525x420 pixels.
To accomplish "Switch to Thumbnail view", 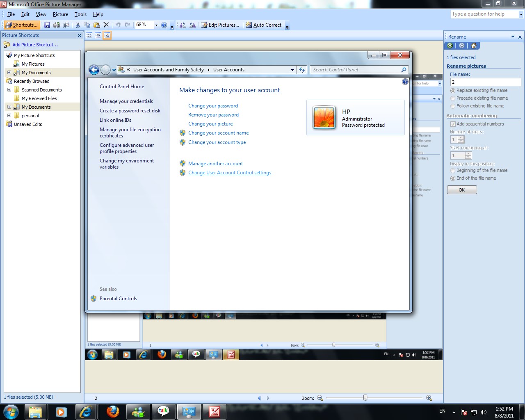I will tap(89, 35).
